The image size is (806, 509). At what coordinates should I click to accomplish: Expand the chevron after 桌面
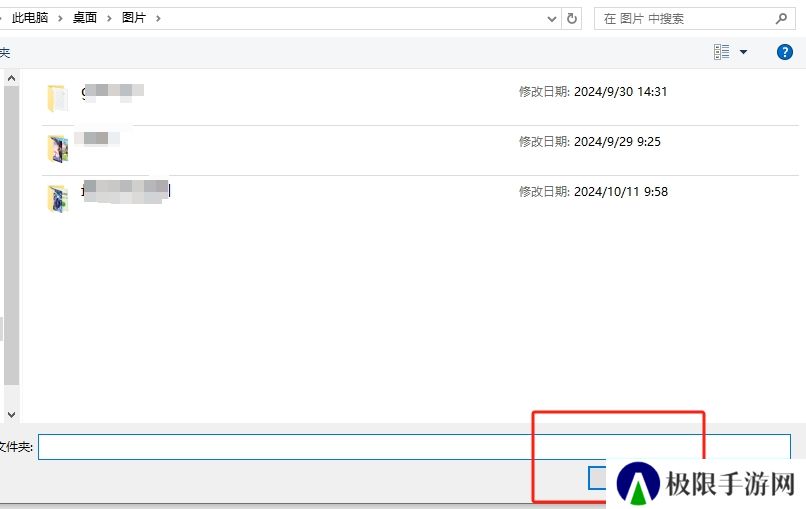tap(109, 19)
